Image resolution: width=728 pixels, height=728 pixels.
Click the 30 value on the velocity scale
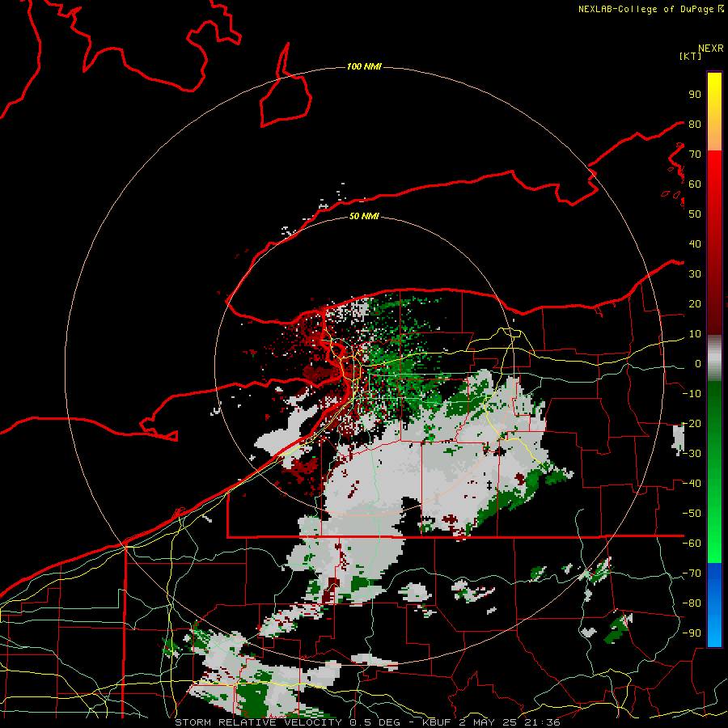pos(695,274)
